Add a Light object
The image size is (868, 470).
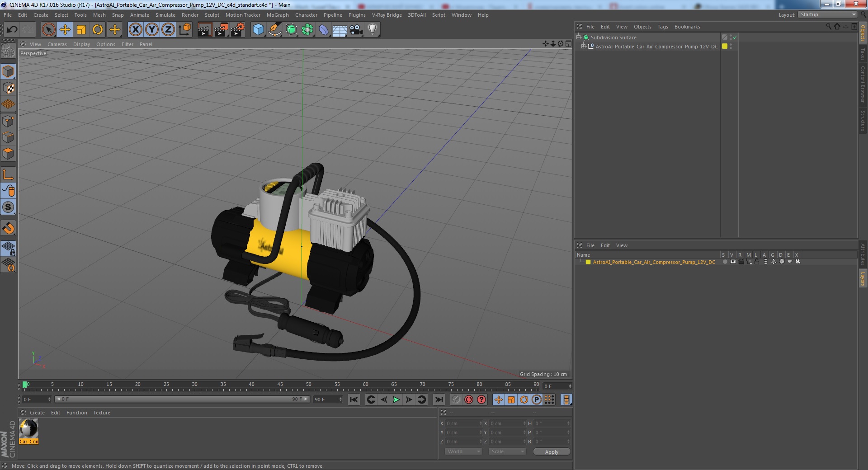[x=372, y=30]
